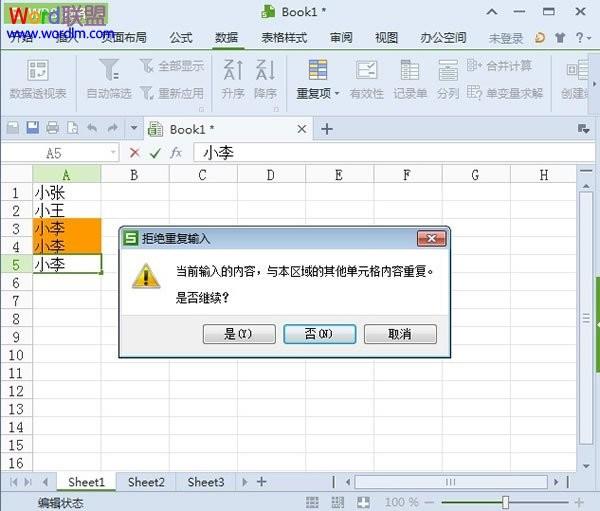600x511 pixels.
Task: Click the orange update icon near 未登录
Action: 540,38
